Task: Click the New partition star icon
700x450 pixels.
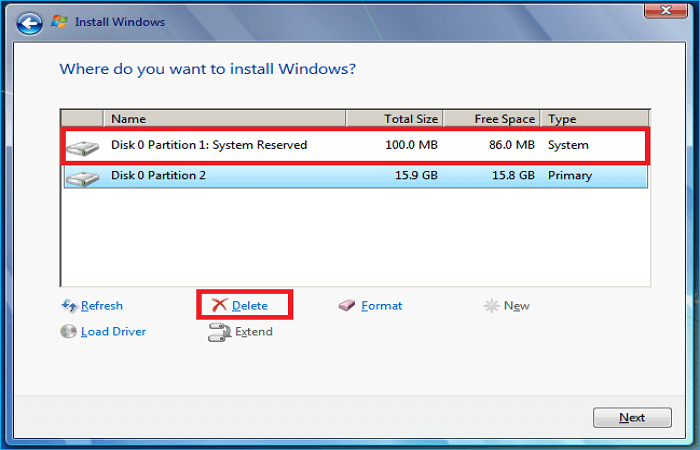Action: (492, 306)
